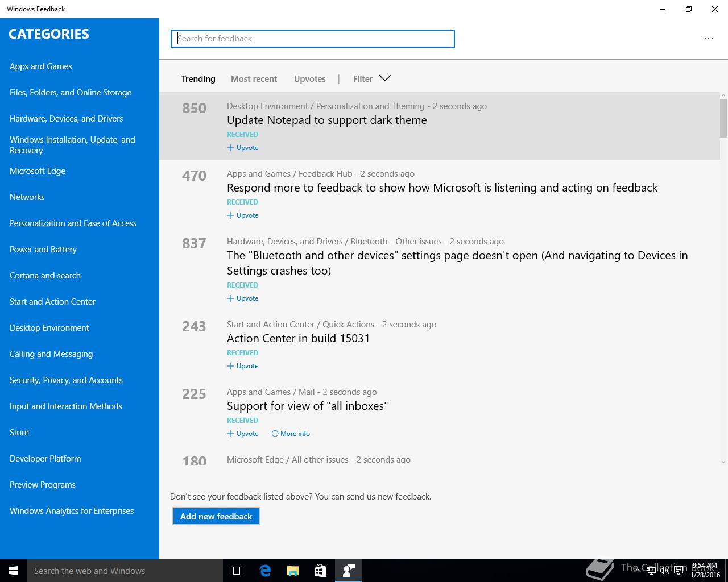This screenshot has height=582, width=728.
Task: Upvote the Respond more to feedback item
Action: [243, 215]
